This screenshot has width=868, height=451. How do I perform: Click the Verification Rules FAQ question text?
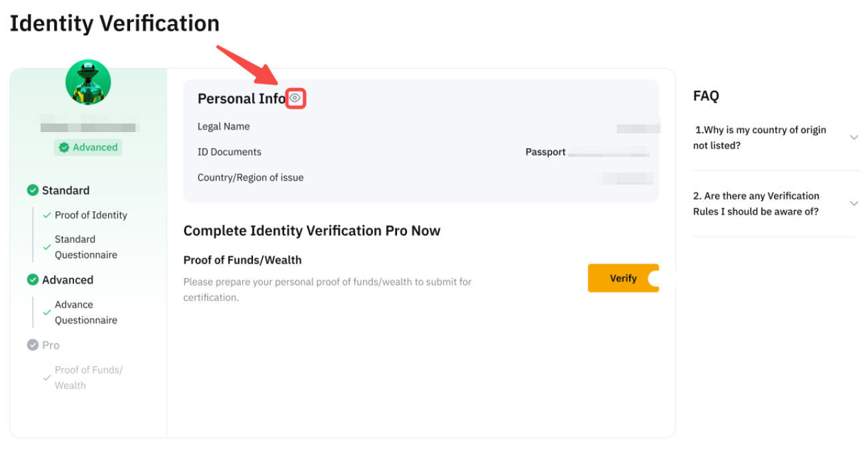(756, 203)
